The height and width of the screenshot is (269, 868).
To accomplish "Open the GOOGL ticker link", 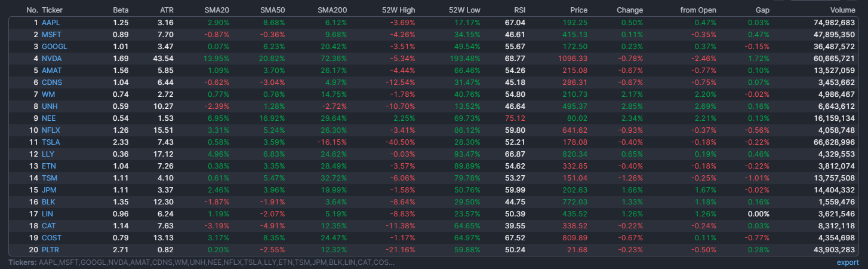I will click(x=54, y=46).
